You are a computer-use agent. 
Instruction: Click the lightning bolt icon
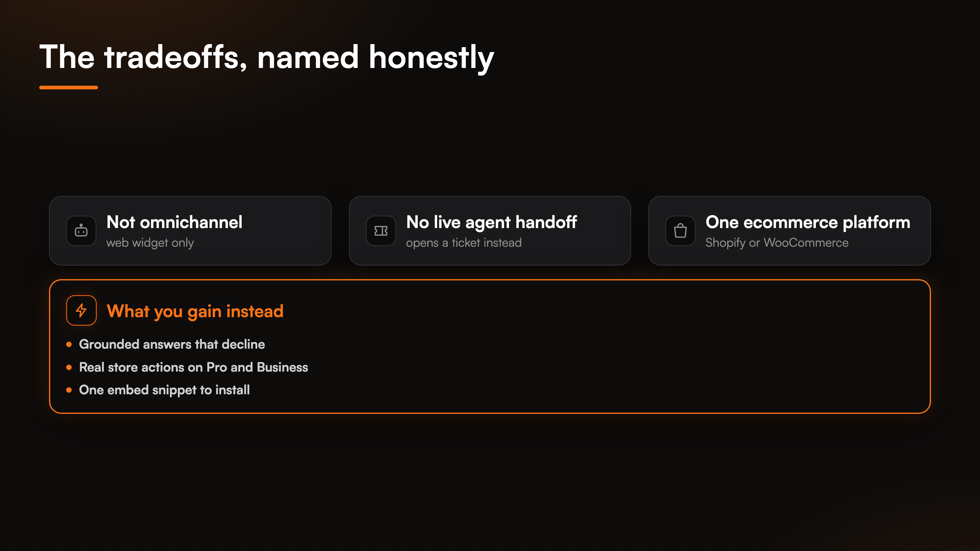81,310
